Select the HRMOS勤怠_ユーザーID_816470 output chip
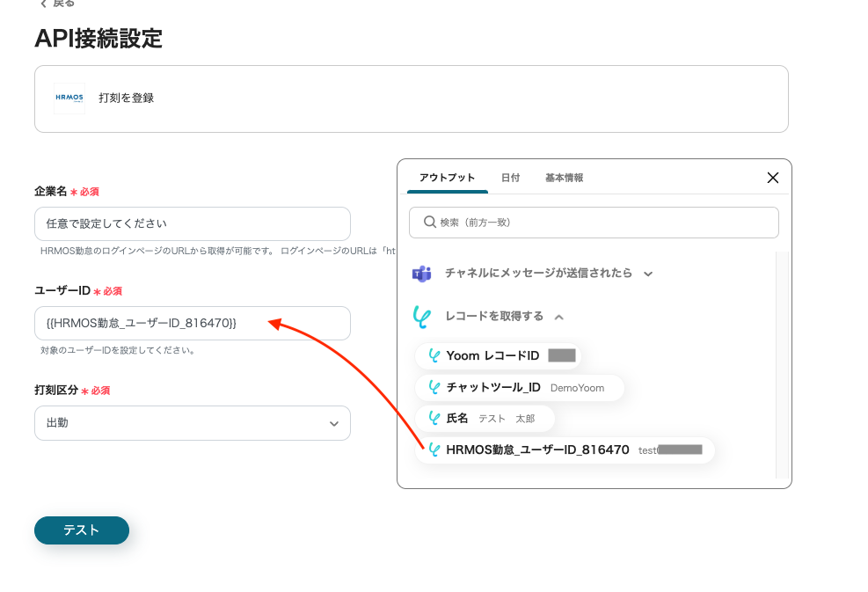 565,450
